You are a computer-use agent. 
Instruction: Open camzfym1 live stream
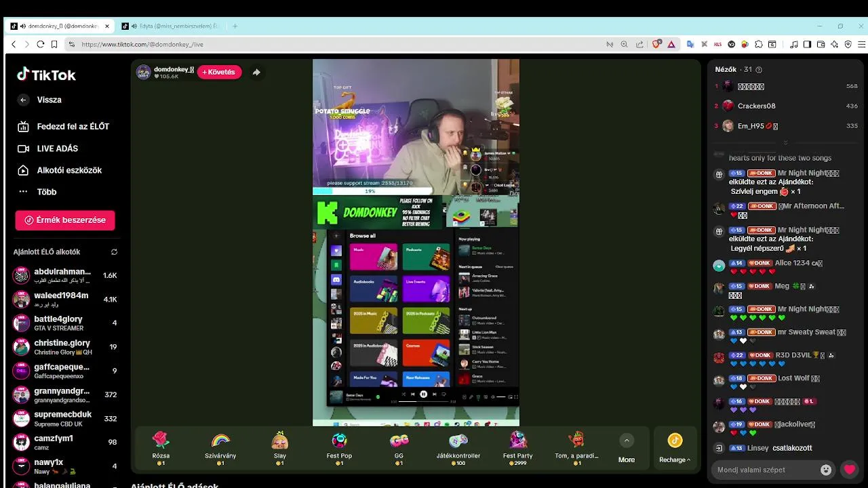coord(65,442)
